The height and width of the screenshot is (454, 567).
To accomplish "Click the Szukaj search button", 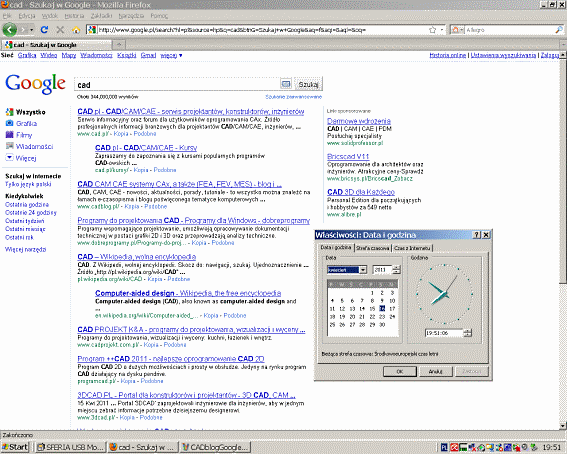I will [308, 84].
